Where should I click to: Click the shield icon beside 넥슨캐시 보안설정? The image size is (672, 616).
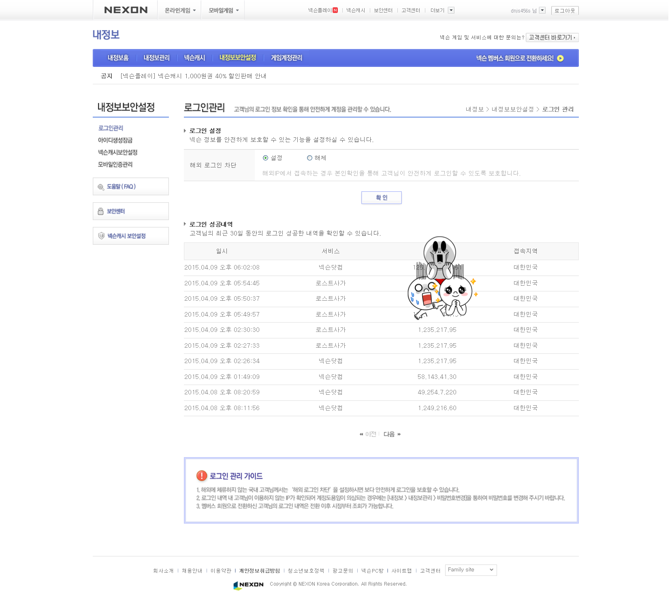click(101, 236)
